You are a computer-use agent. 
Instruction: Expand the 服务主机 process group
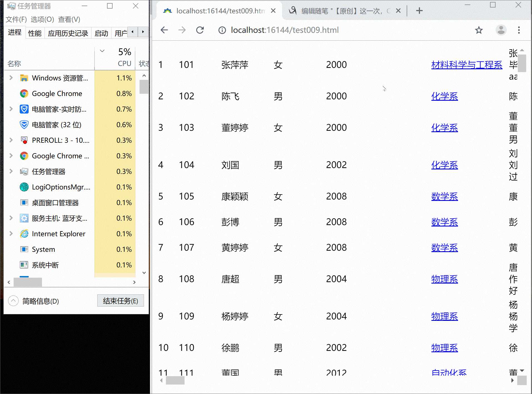[x=11, y=218]
